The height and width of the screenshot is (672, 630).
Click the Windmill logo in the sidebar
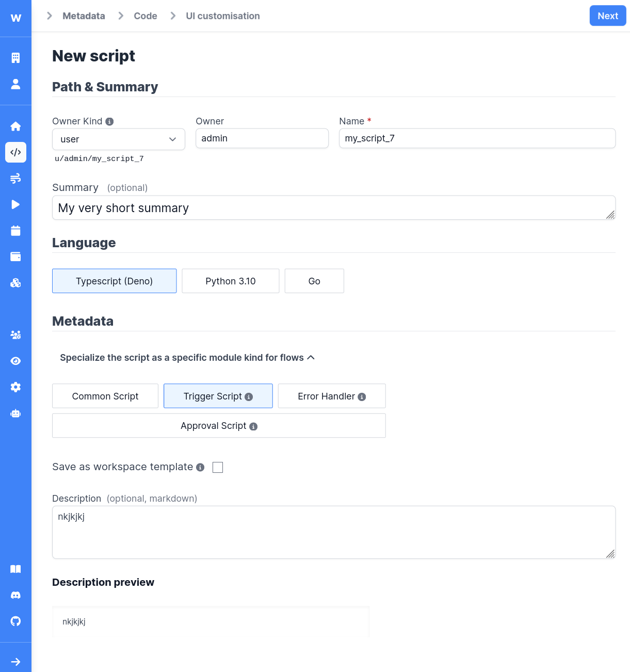(x=16, y=18)
